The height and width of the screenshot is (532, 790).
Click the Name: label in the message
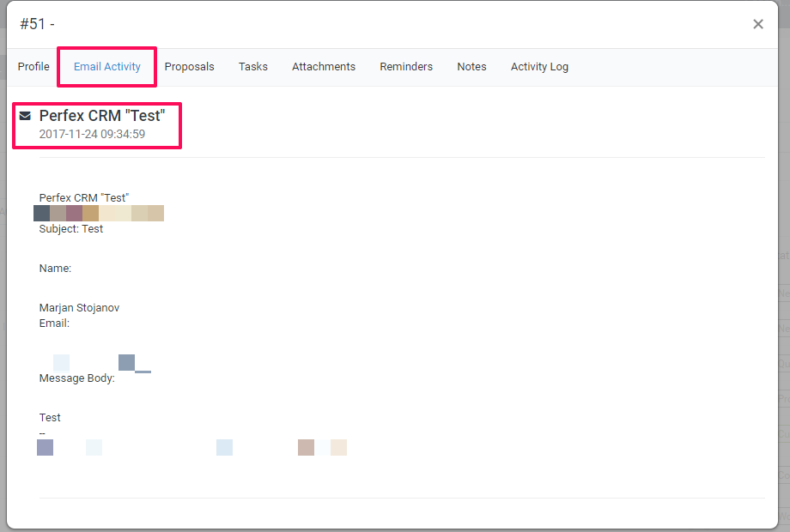55,269
